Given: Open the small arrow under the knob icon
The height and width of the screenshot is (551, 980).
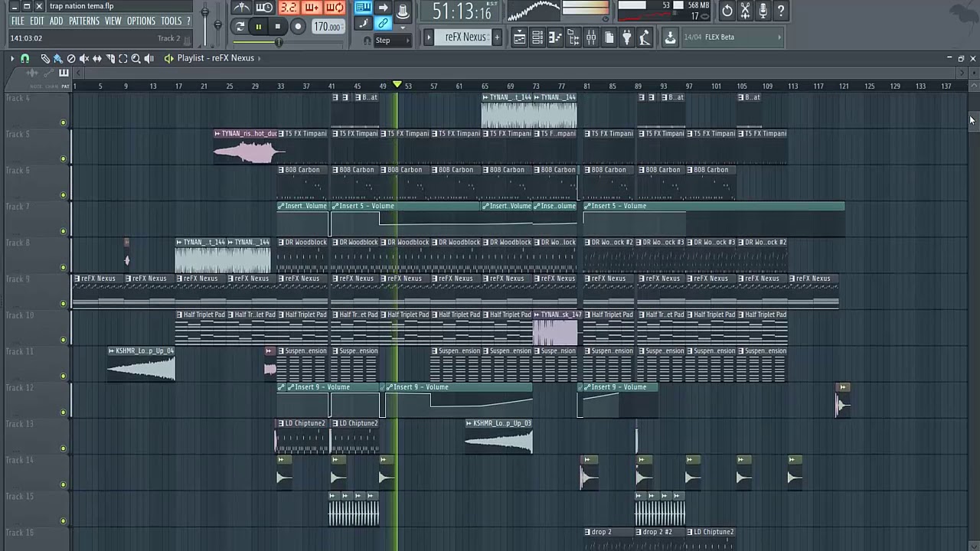Looking at the screenshot, I should click(x=403, y=28).
